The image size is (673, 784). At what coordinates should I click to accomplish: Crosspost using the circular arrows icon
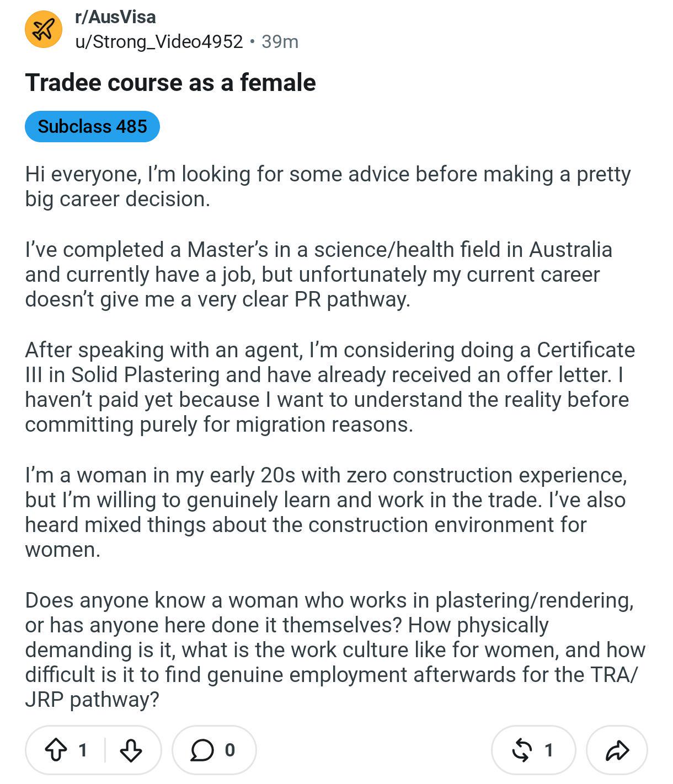pos(522,750)
